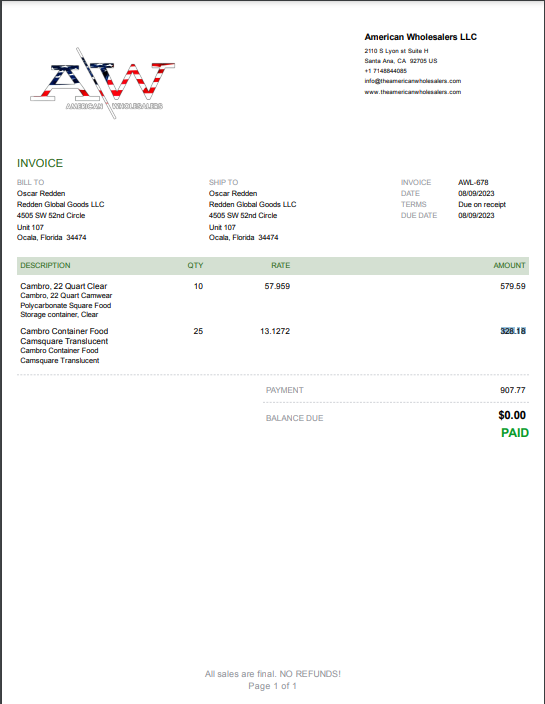This screenshot has width=545, height=704.
Task: Select the company name American Wholesalers LLC
Action: click(x=421, y=37)
